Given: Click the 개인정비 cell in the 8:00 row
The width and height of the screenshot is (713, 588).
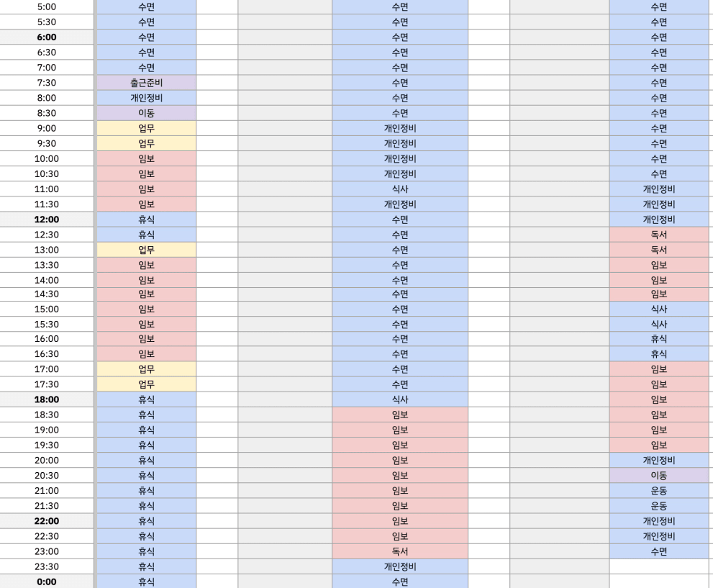Looking at the screenshot, I should tap(146, 98).
